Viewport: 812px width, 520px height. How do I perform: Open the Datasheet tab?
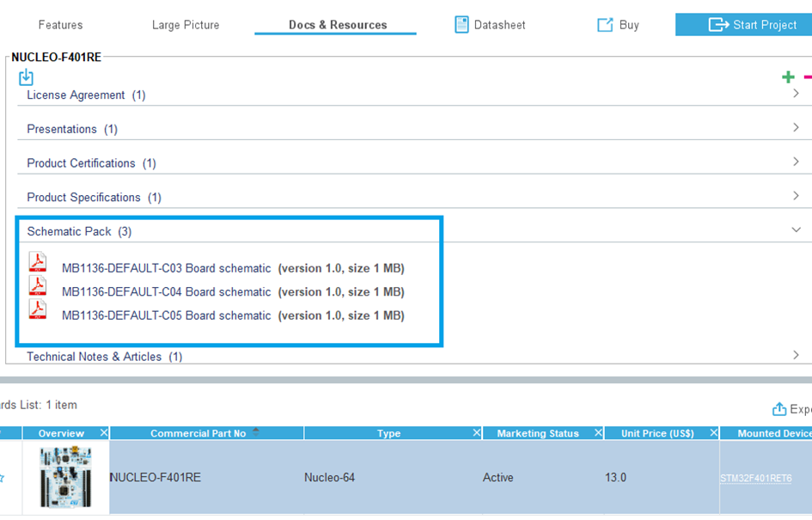[490, 25]
